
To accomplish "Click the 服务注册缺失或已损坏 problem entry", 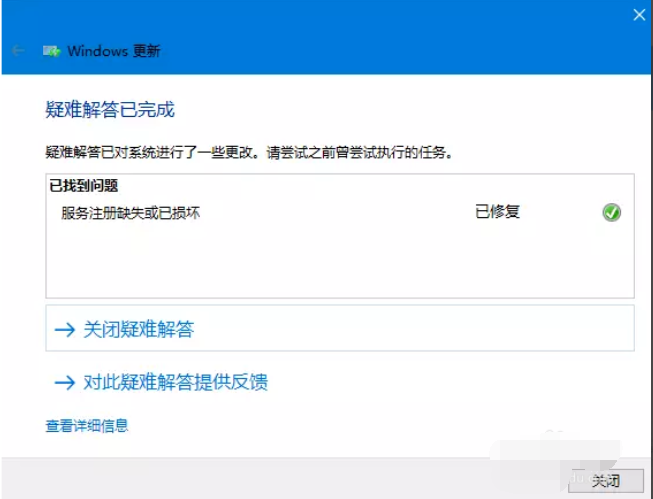I will (x=130, y=213).
